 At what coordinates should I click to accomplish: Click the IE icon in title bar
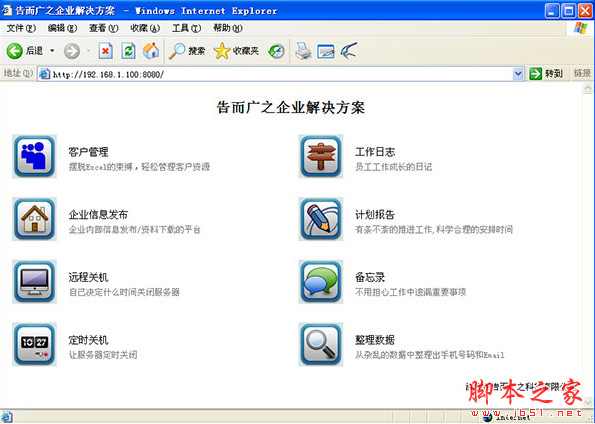tap(6, 10)
